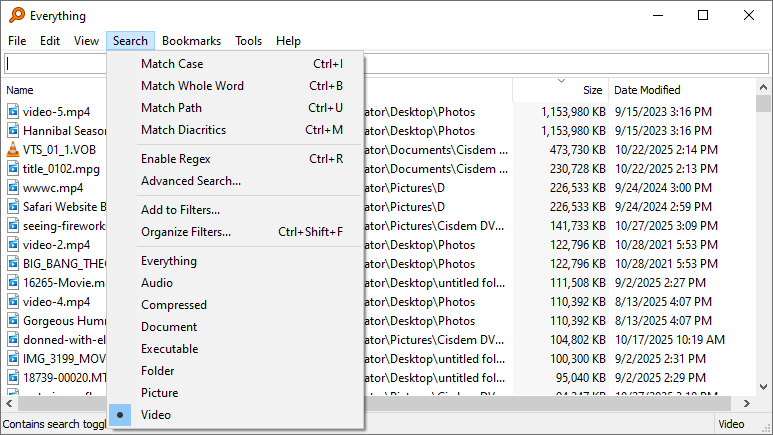Click the sort direction arrow above Size
This screenshot has height=435, width=773.
point(561,80)
